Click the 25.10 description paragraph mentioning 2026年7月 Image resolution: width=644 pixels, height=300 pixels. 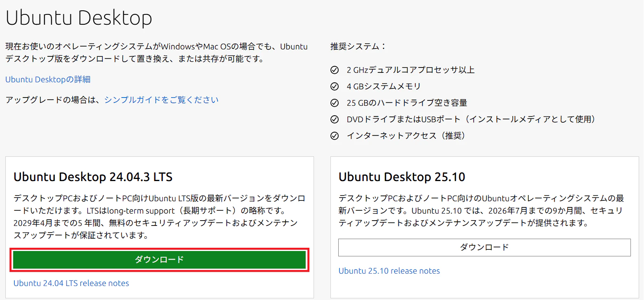pos(481,211)
